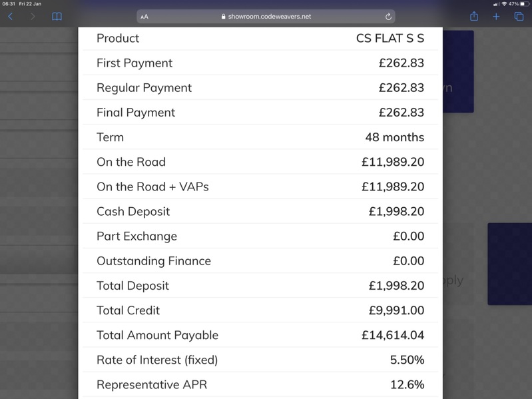Tap the Representative APR 12.6% row
Screen dimensions: 532x399
coord(260,385)
